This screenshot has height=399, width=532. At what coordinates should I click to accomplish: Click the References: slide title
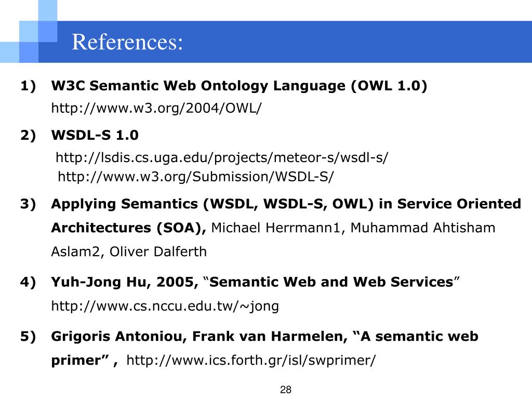click(127, 42)
